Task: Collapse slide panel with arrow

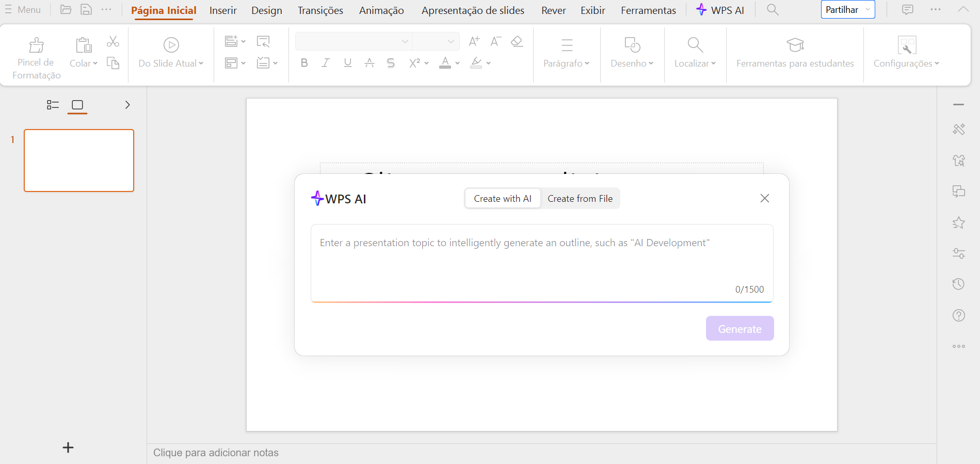Action: pos(127,105)
